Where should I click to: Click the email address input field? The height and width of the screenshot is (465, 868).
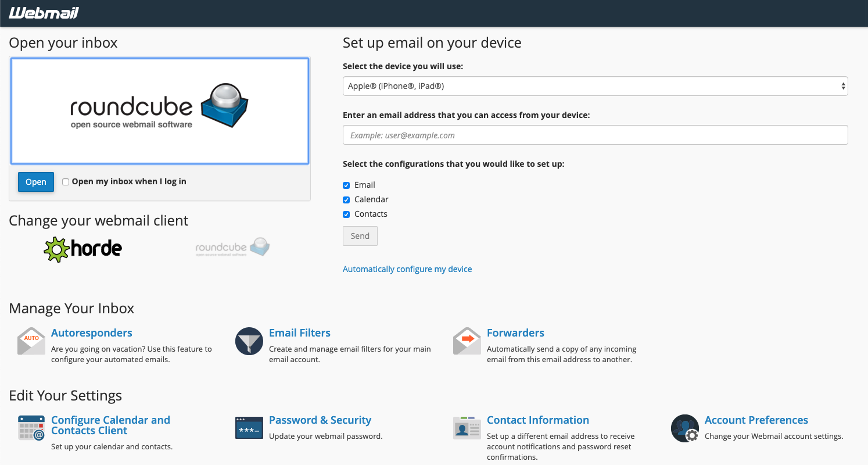pyautogui.click(x=595, y=135)
